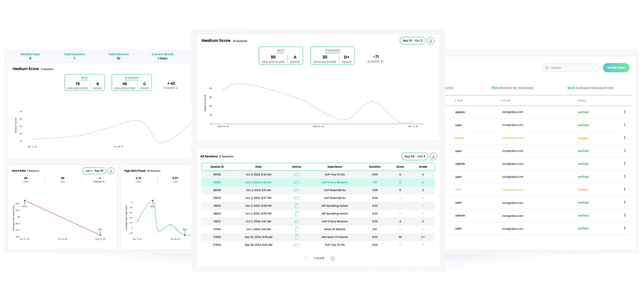
Task: Open the options menu for the invited user row
Action: point(625,190)
